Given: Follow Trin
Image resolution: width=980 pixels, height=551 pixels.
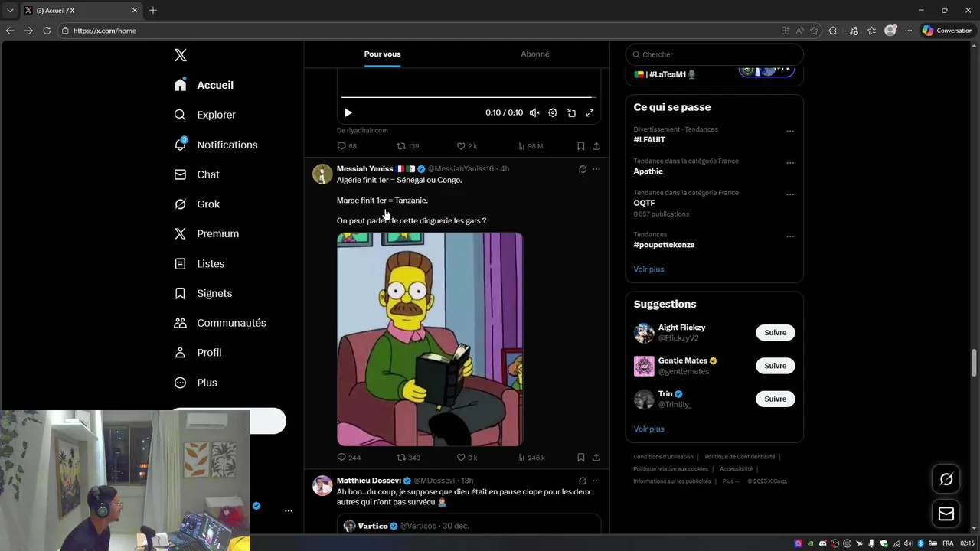Looking at the screenshot, I should point(775,399).
